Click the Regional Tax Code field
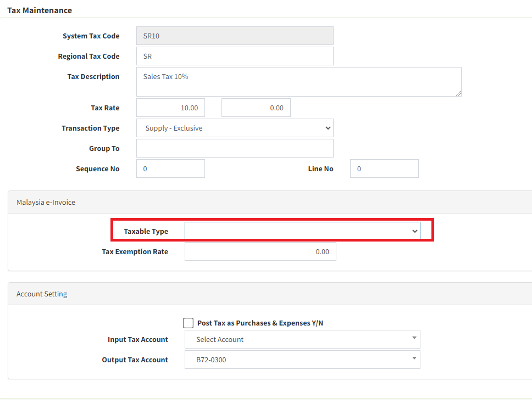The image size is (532, 404). (235, 56)
